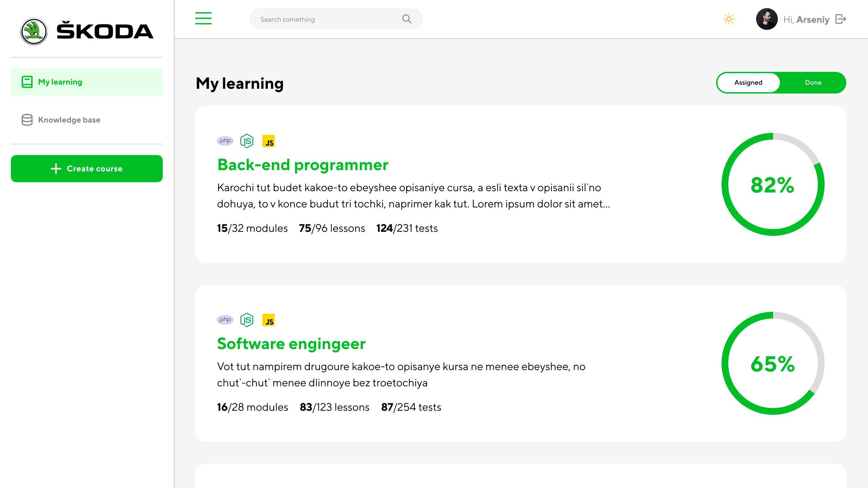Image resolution: width=868 pixels, height=488 pixels.
Task: Click the 82% progress ring
Action: click(773, 184)
